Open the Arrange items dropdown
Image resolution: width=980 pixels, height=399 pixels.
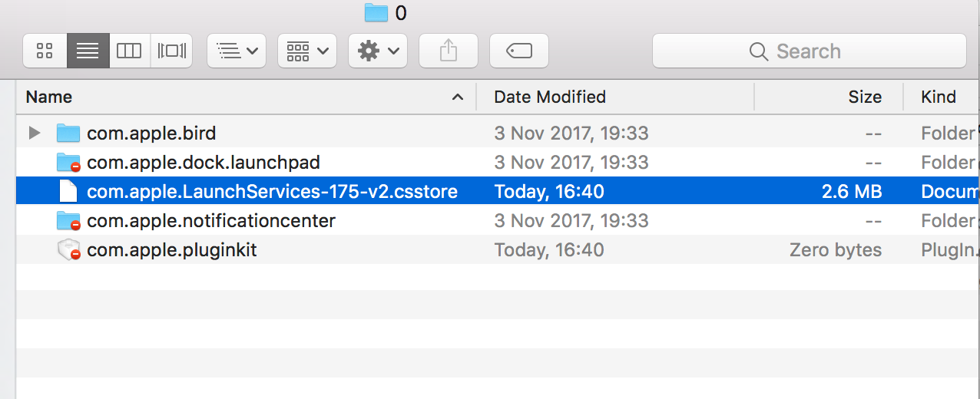click(x=237, y=51)
